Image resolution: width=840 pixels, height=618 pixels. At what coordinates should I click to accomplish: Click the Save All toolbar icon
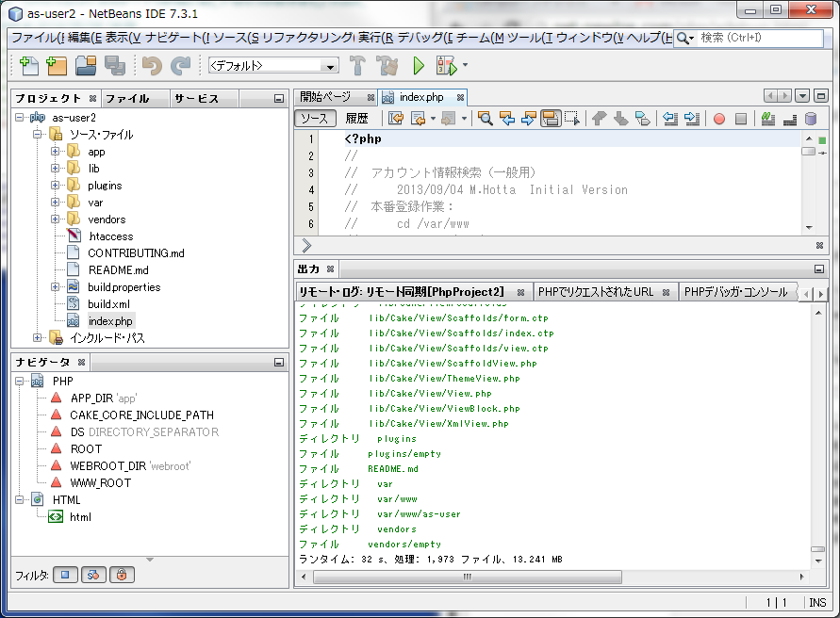[115, 65]
